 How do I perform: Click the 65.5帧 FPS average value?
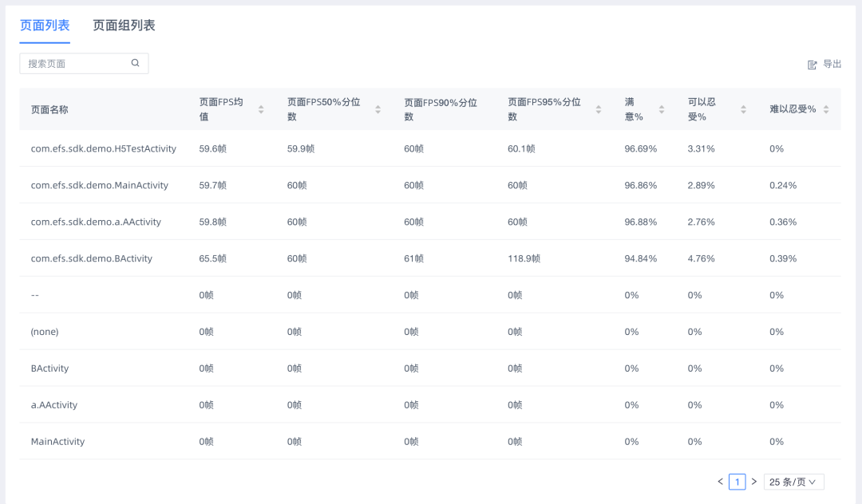click(x=213, y=258)
